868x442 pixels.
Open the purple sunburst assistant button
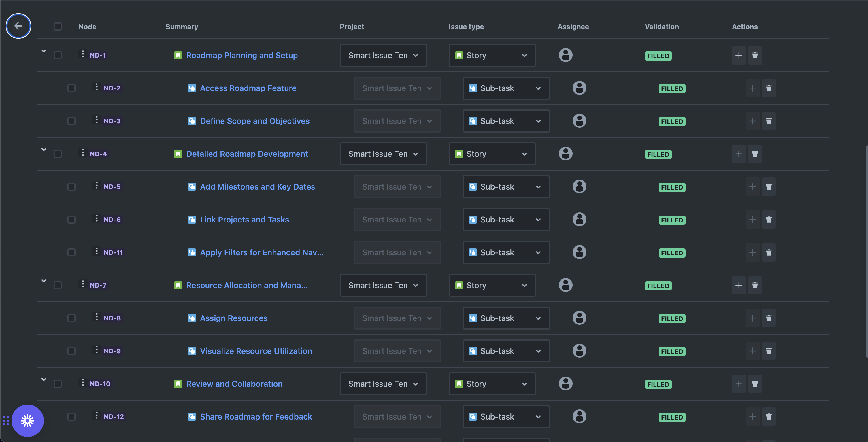(28, 420)
